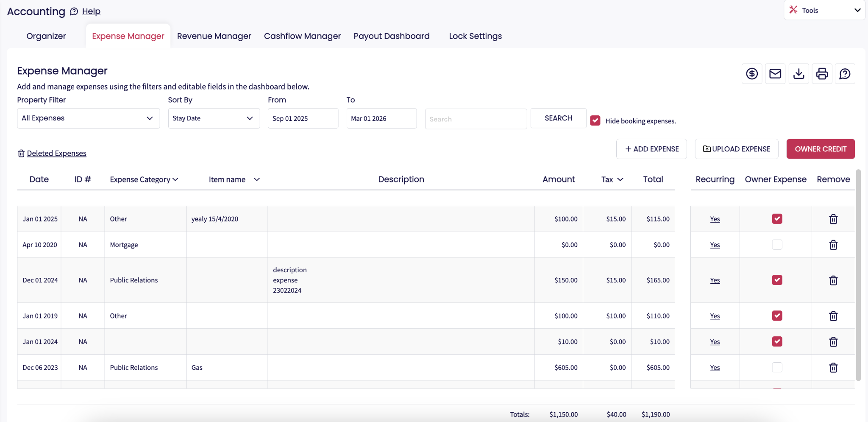Image resolution: width=868 pixels, height=422 pixels.
Task: Click the chat question icon button
Action: [x=845, y=74]
